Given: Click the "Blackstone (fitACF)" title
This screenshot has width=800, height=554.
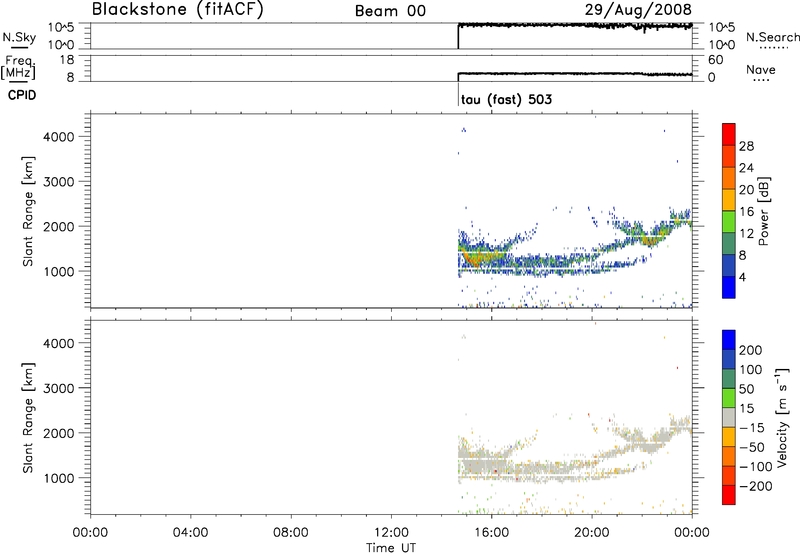Looking at the screenshot, I should [177, 9].
